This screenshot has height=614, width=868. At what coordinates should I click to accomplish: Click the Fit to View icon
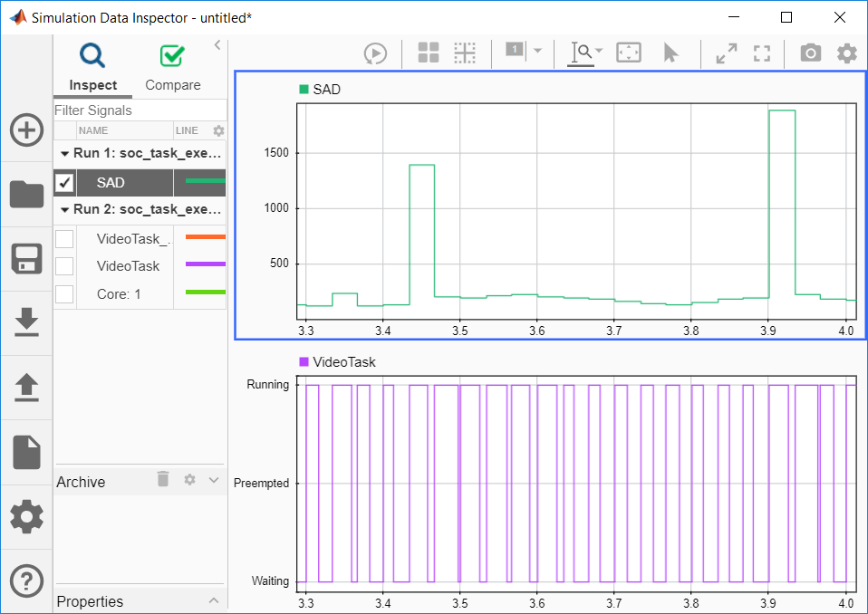(629, 53)
